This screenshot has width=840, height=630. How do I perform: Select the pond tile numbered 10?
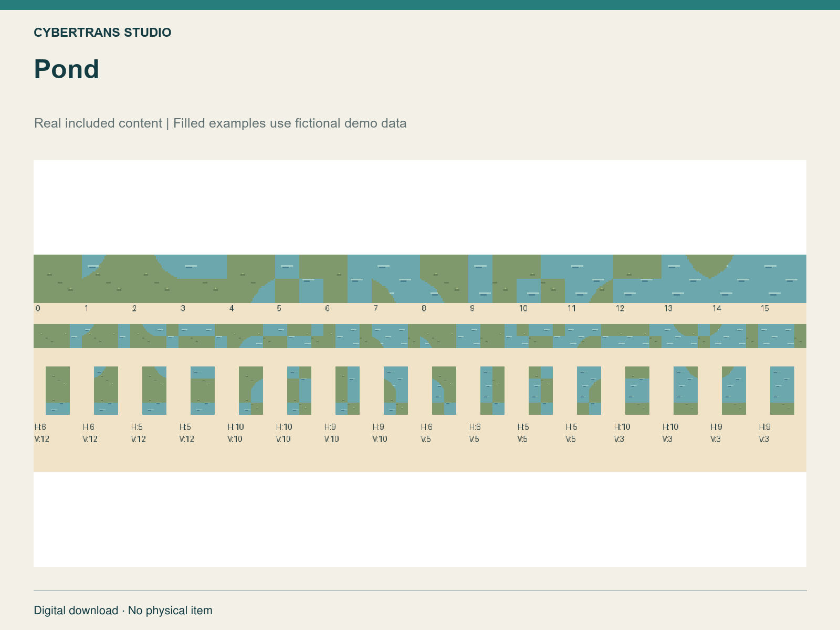tap(541, 279)
